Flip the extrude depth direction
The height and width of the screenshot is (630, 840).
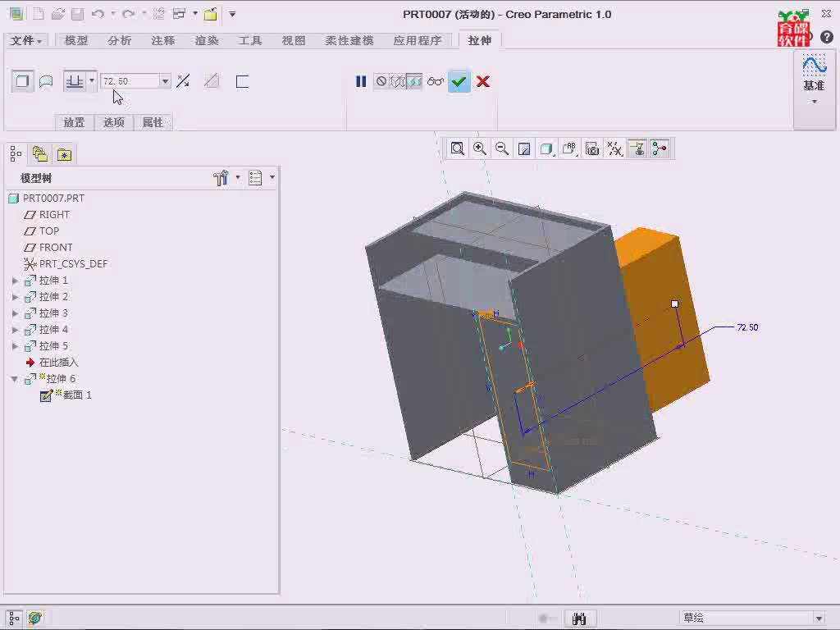click(183, 81)
